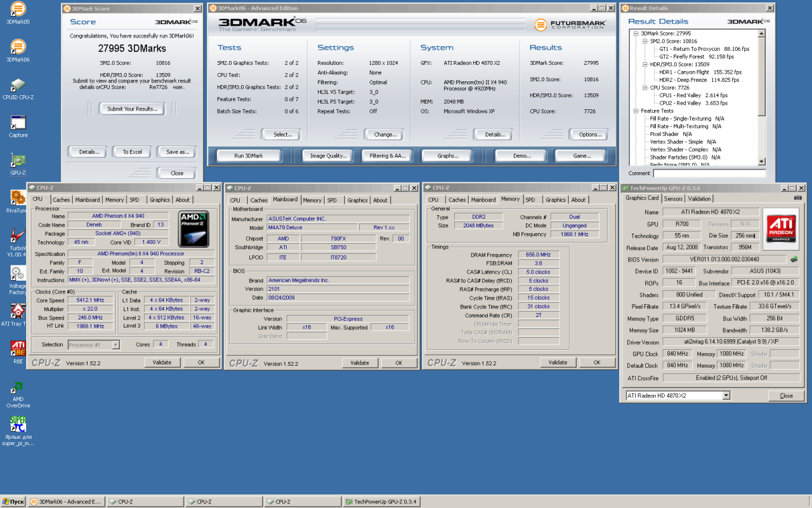
Task: Launch the GPU-Z desktop shortcut
Action: [18, 160]
